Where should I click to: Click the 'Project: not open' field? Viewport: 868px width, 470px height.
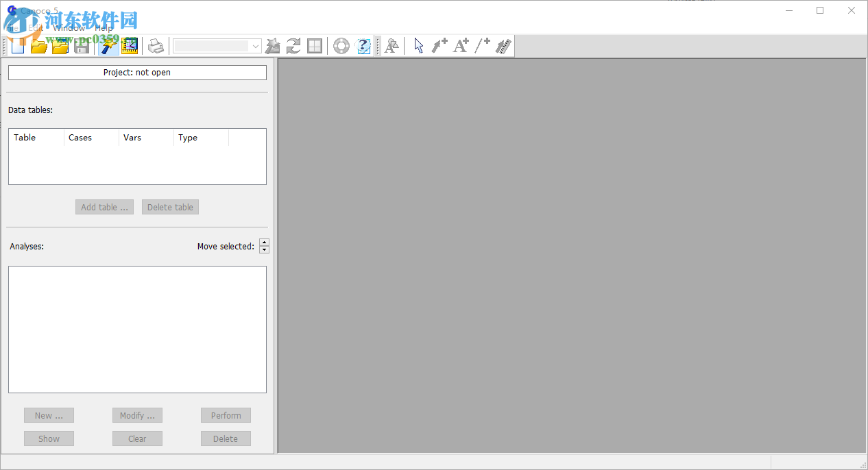point(137,73)
